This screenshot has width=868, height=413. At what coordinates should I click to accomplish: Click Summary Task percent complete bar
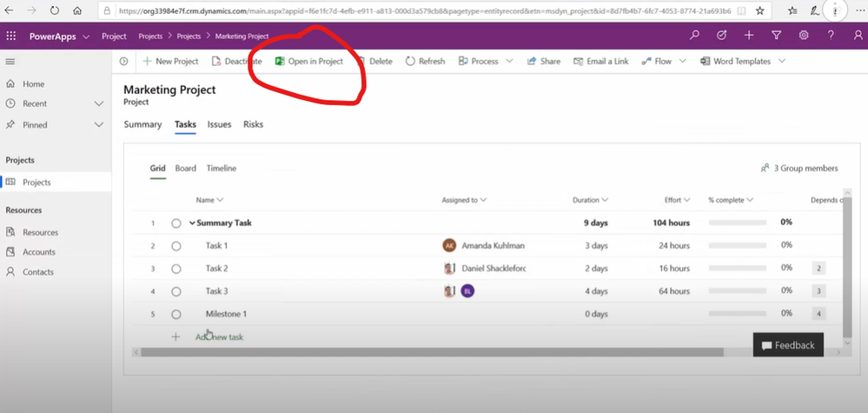(x=738, y=223)
